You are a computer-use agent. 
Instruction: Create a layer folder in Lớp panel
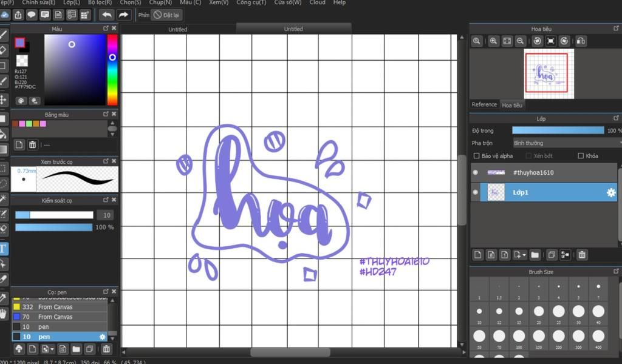(x=535, y=255)
